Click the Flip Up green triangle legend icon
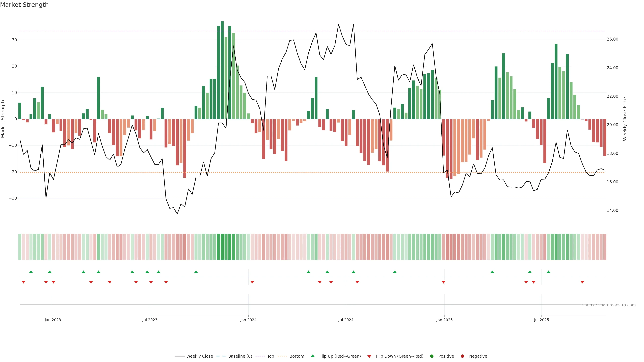This screenshot has height=362, width=644. [x=312, y=356]
